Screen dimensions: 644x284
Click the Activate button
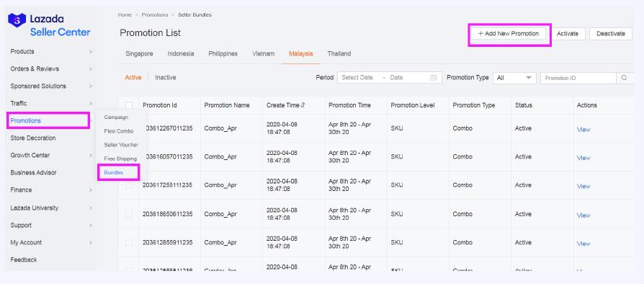pos(568,34)
